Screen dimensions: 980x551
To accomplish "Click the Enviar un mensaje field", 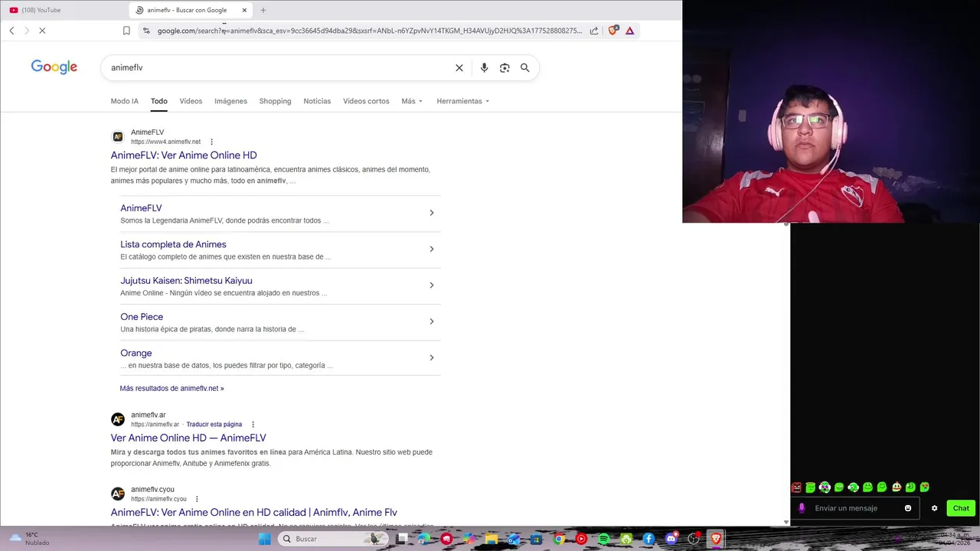I will tap(854, 508).
